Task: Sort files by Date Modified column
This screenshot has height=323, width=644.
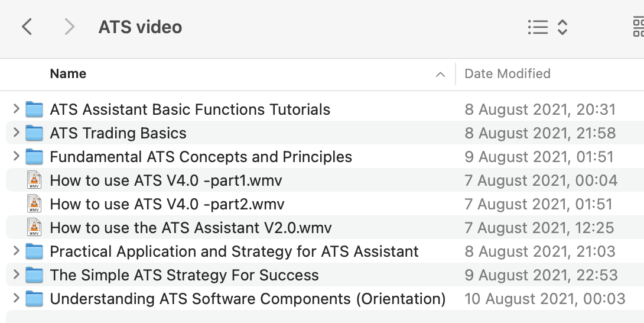Action: click(508, 74)
